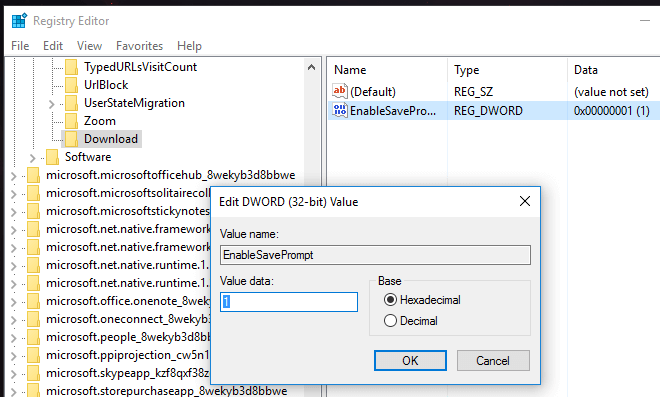Click the Registry Editor app icon
The width and height of the screenshot is (660, 397).
tap(19, 20)
